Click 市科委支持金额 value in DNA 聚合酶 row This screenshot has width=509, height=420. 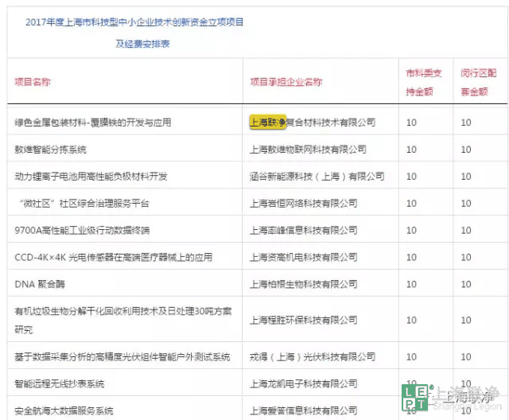point(411,284)
